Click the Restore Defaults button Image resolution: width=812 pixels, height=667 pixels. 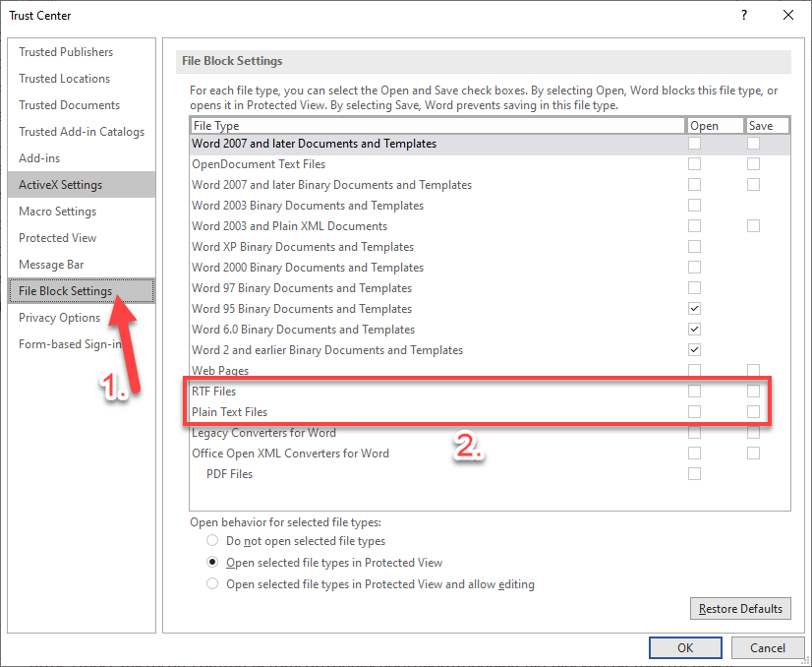(740, 608)
